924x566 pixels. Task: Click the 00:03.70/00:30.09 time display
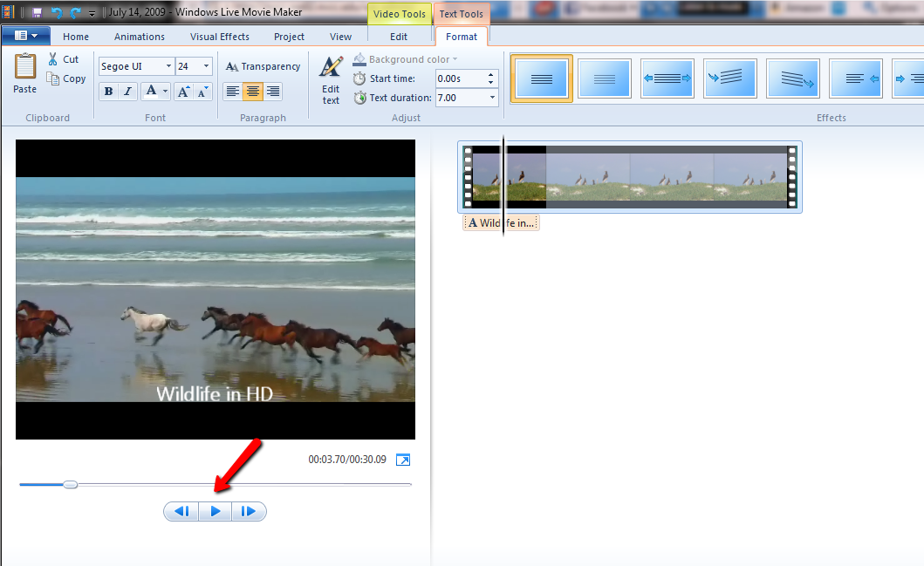pos(347,460)
